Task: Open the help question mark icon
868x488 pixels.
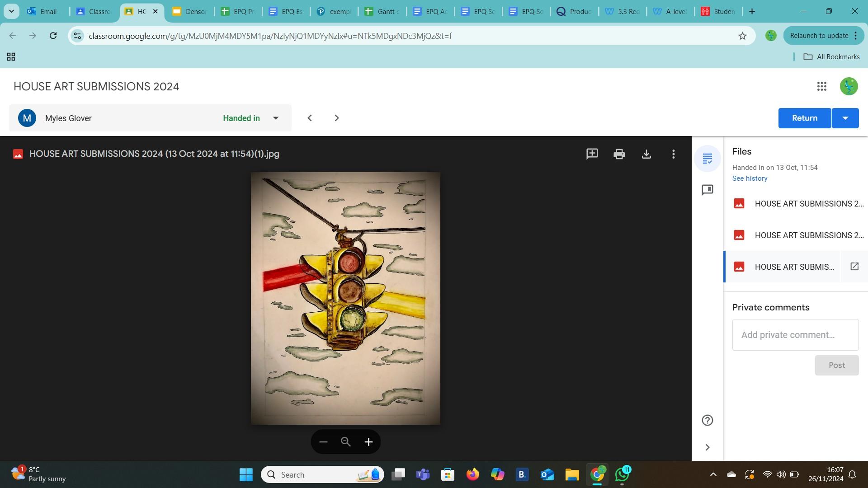Action: (x=708, y=420)
